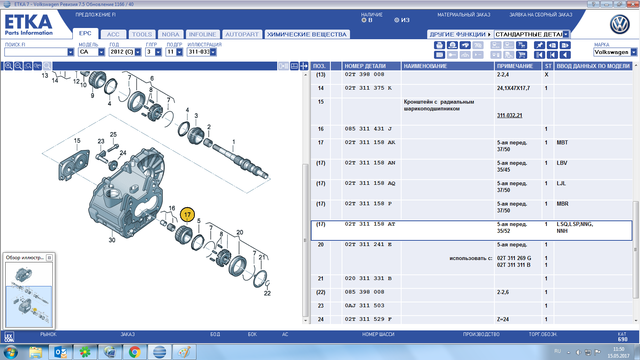
Task: Click the ДРУГИЕ ФУНКЦИИ button
Action: (x=460, y=34)
